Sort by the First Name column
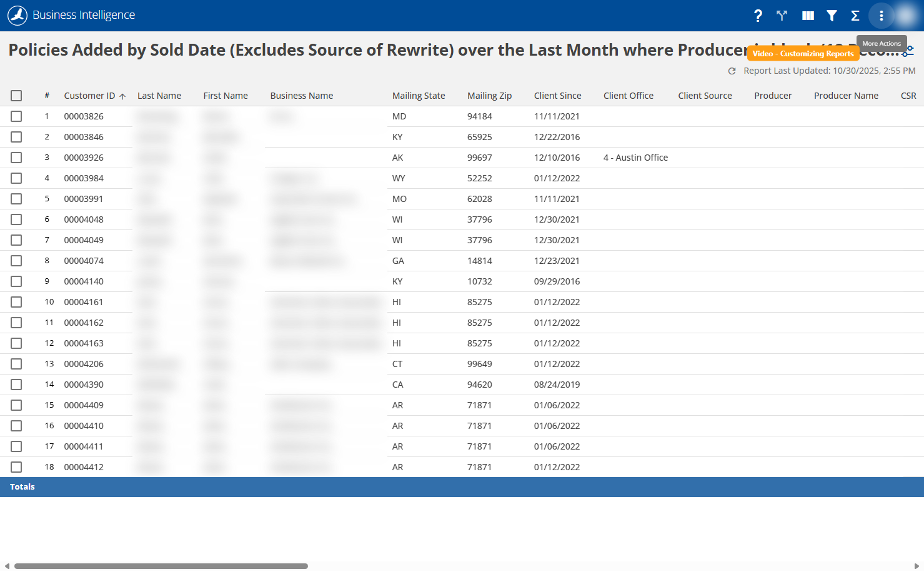Screen dimensions: 924x579 click(226, 96)
